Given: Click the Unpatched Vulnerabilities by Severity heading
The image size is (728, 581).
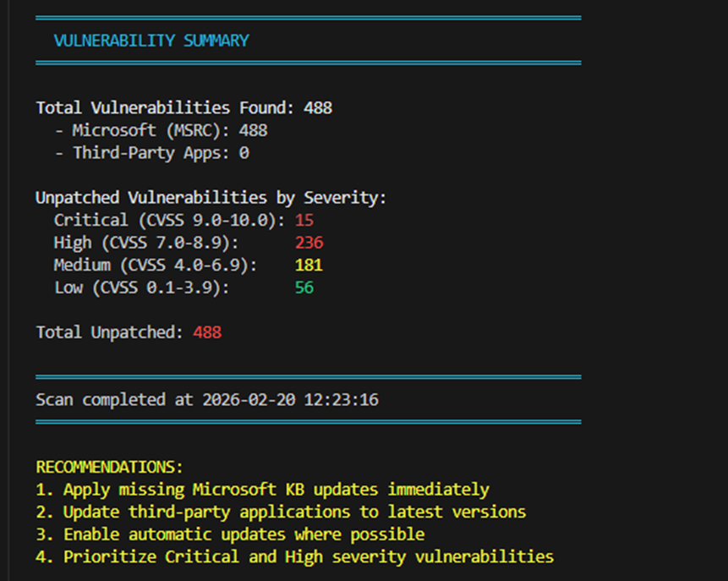Looking at the screenshot, I should (211, 198).
